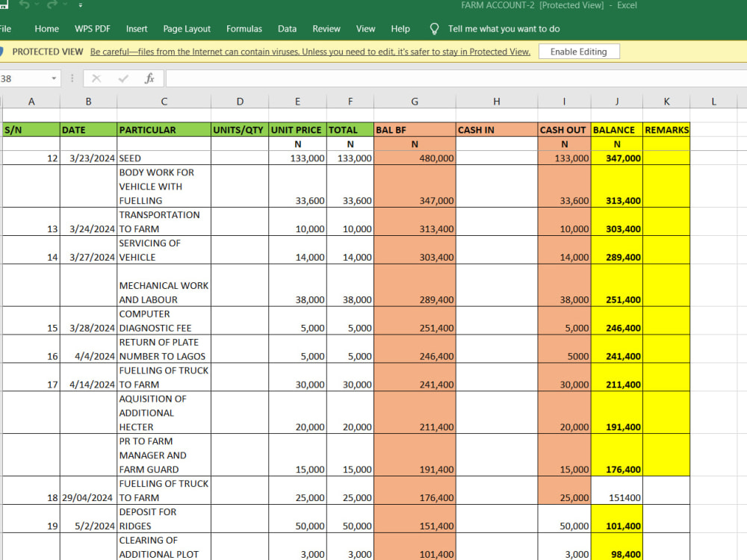The width and height of the screenshot is (747, 560).
Task: Click the formula bar Enter checkmark icon
Action: tap(123, 78)
